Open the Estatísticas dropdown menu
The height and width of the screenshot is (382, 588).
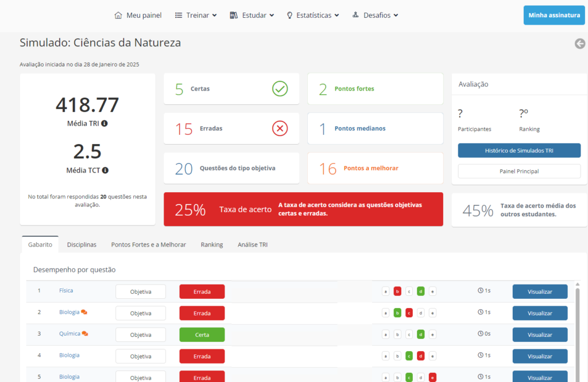(313, 15)
